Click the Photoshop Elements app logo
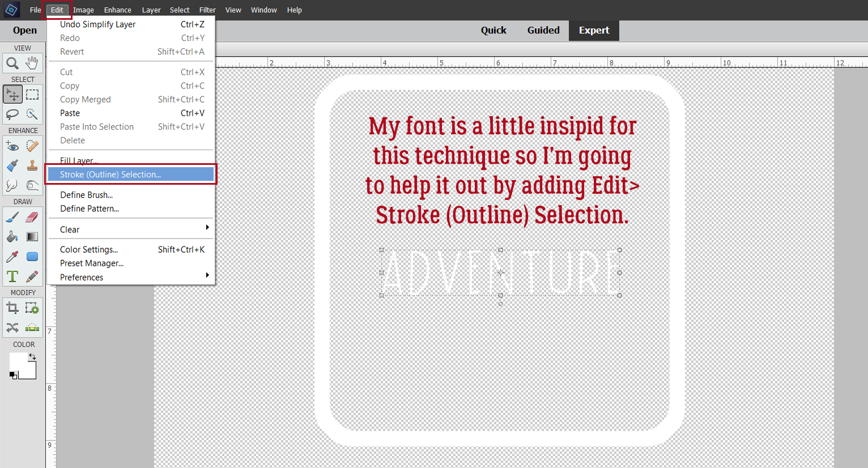Image resolution: width=868 pixels, height=468 pixels. point(11,10)
